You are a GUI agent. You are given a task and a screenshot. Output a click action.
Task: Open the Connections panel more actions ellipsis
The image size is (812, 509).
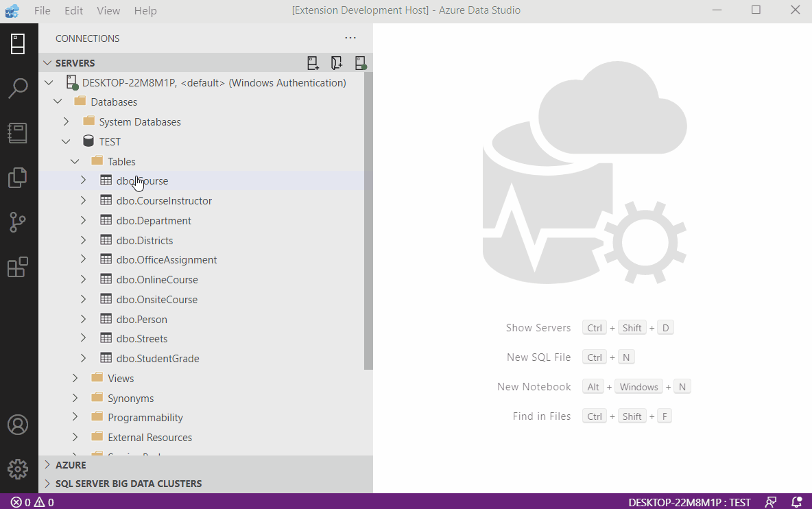(350, 38)
